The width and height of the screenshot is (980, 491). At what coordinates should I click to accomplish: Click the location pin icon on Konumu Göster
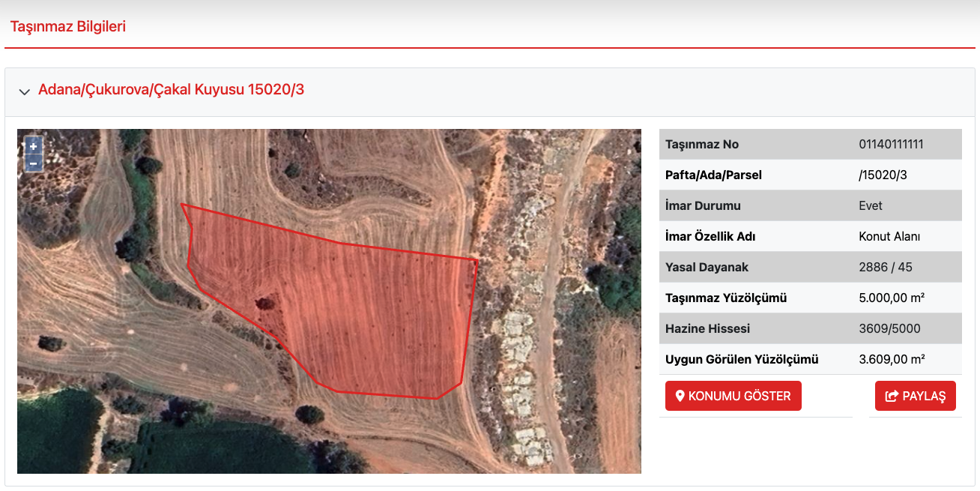tap(680, 396)
